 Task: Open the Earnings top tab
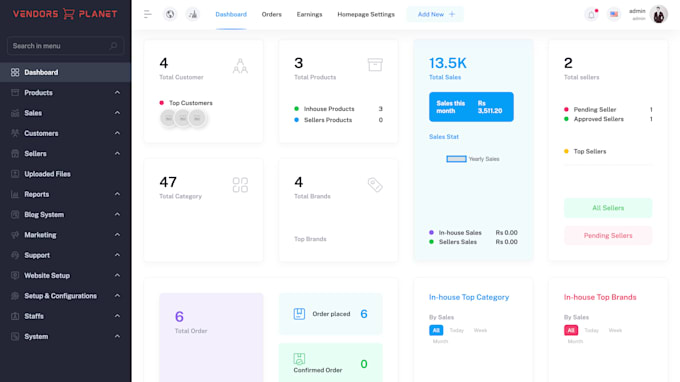click(309, 14)
